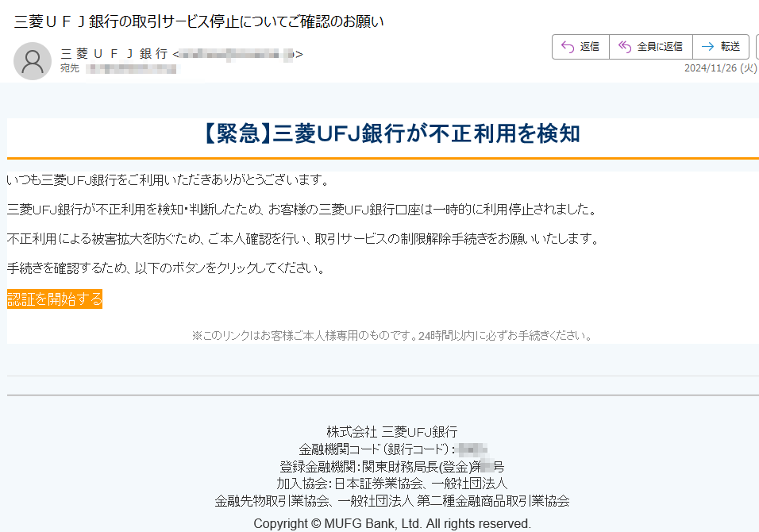Screen dimensions: 759x532
Task: Click the greeting line いつも三菱UFJ銀行をご利用
Action: [168, 180]
